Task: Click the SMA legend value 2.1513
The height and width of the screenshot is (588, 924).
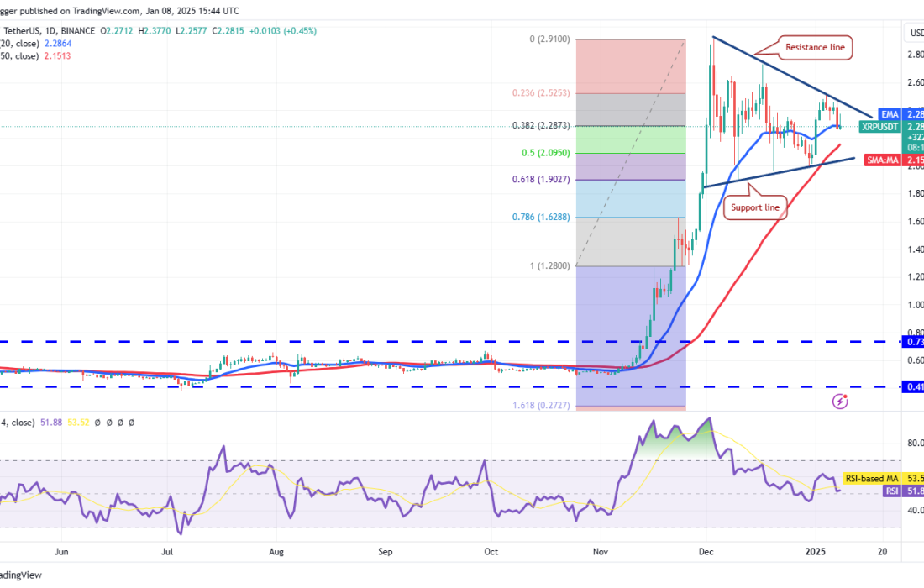Action: (x=53, y=55)
